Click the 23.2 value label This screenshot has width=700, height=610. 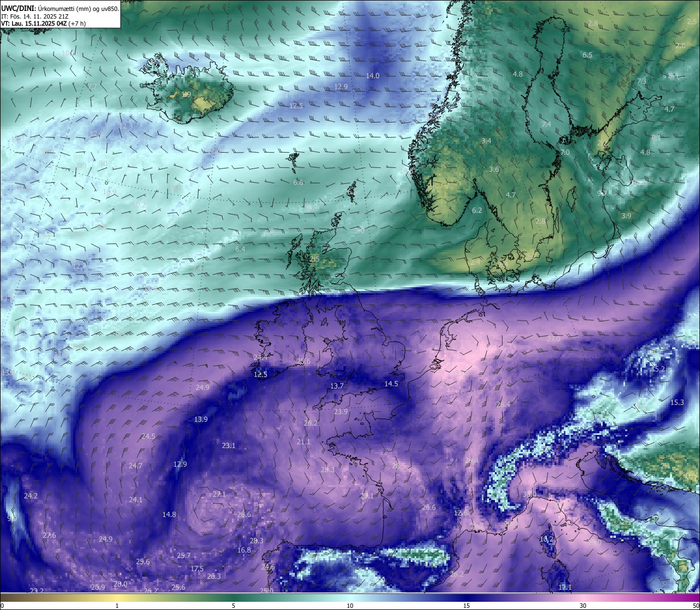coord(37,591)
